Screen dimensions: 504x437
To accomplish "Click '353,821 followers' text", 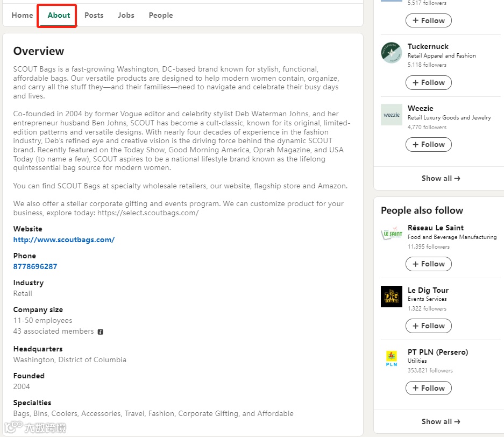I will coord(430,370).
